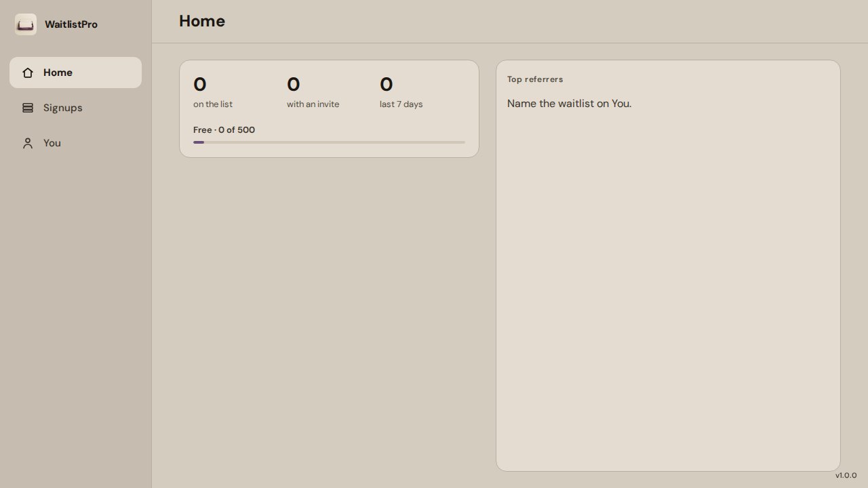Go to the You section label

(x=52, y=143)
